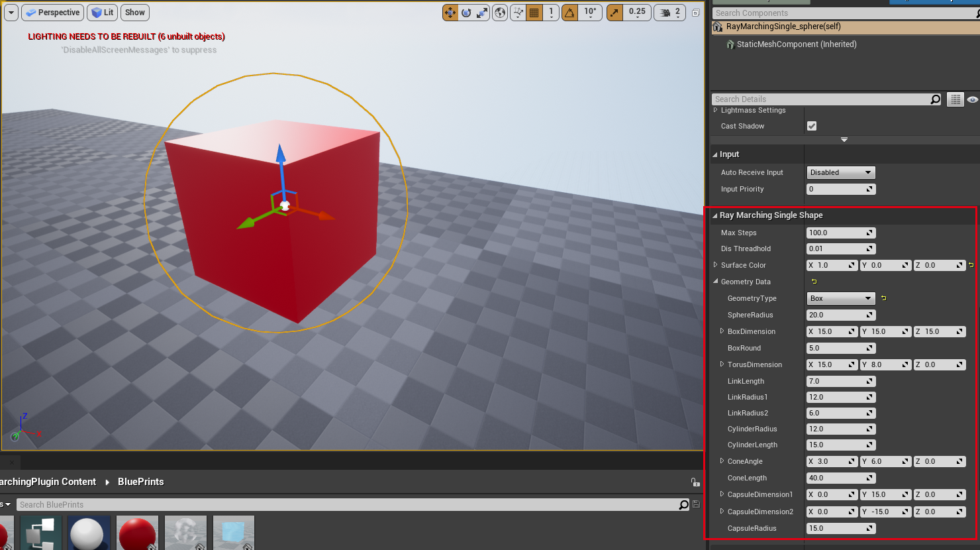Reset Geometry Data to default
980x550 pixels.
(814, 282)
